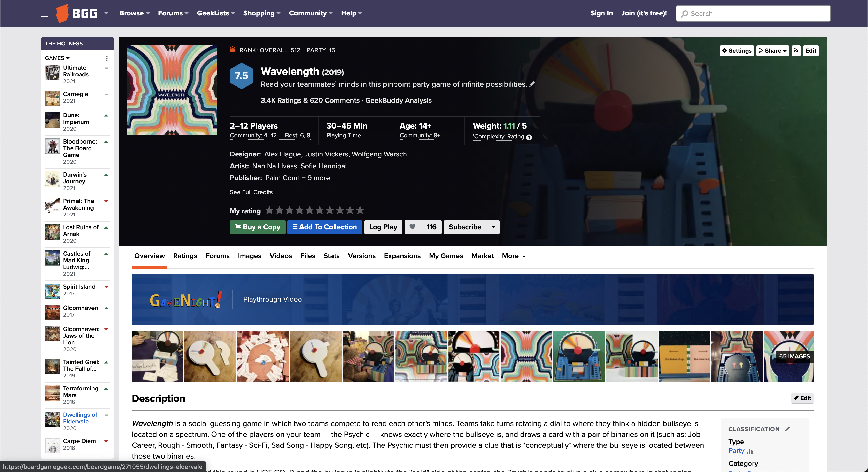Open the Help menu
868x472 pixels.
[x=351, y=13]
